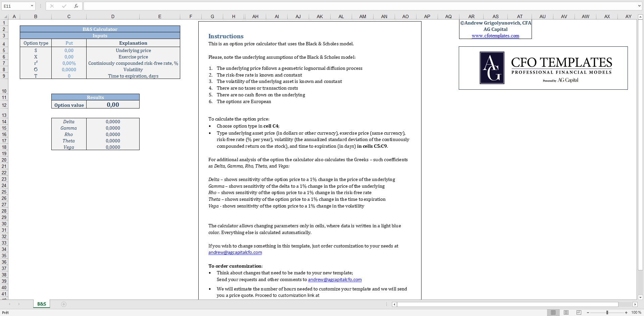This screenshot has height=316, width=644.
Task: Click the previous sheet navigation arrow
Action: [x=10, y=304]
